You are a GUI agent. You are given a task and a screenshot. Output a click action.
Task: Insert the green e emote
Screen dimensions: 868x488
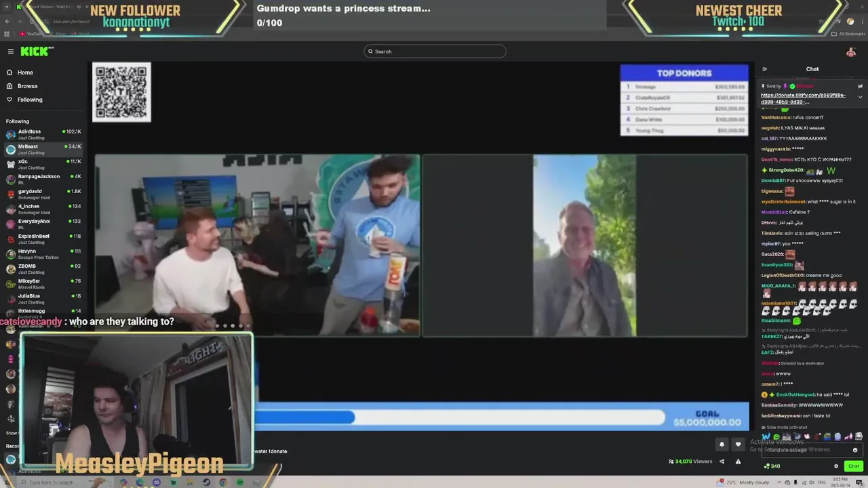(776, 437)
